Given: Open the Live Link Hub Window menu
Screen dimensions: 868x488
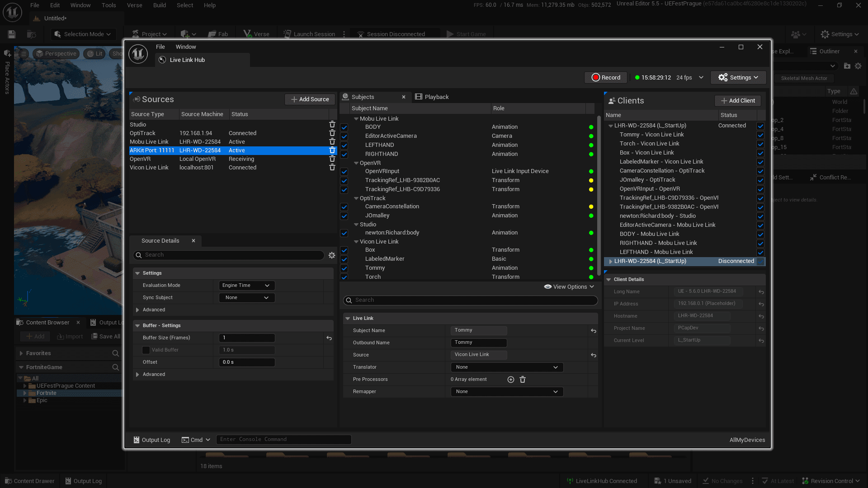Looking at the screenshot, I should [x=186, y=47].
